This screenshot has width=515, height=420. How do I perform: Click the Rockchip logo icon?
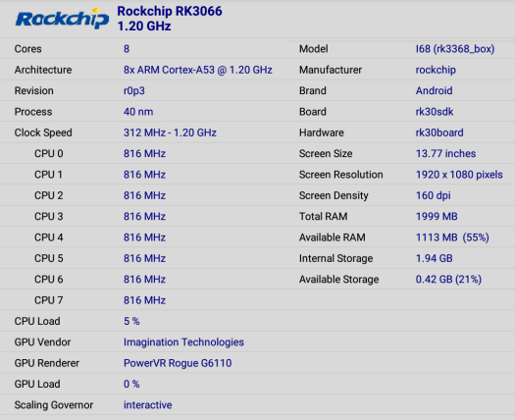tap(62, 18)
